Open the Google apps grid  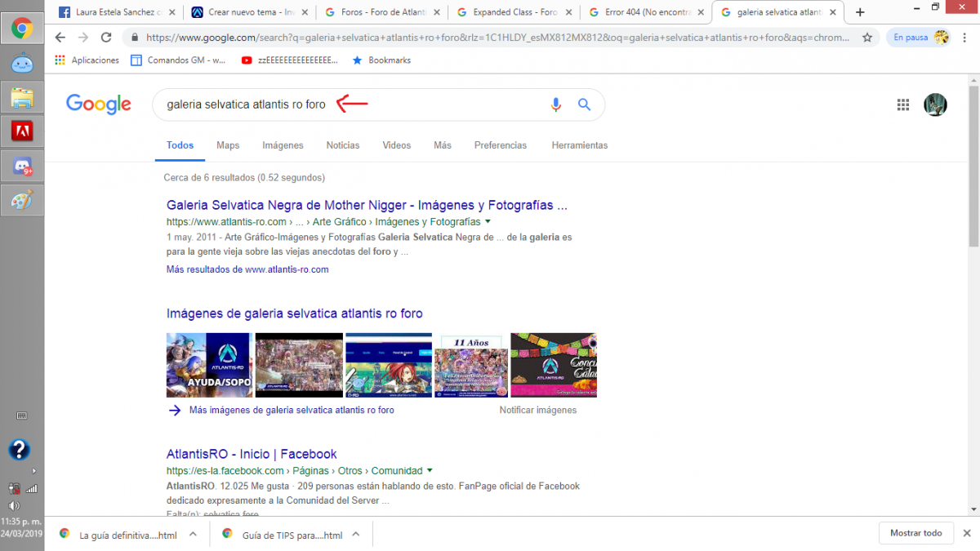(903, 104)
